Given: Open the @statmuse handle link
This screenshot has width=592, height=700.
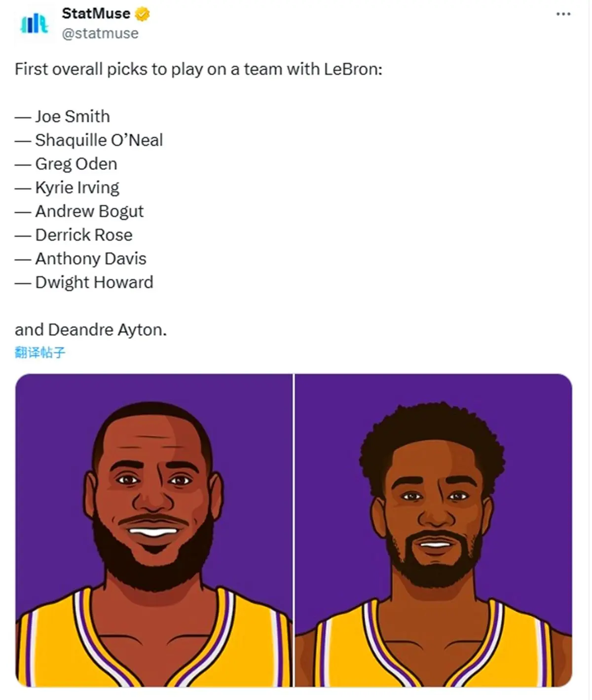Looking at the screenshot, I should pos(100,34).
